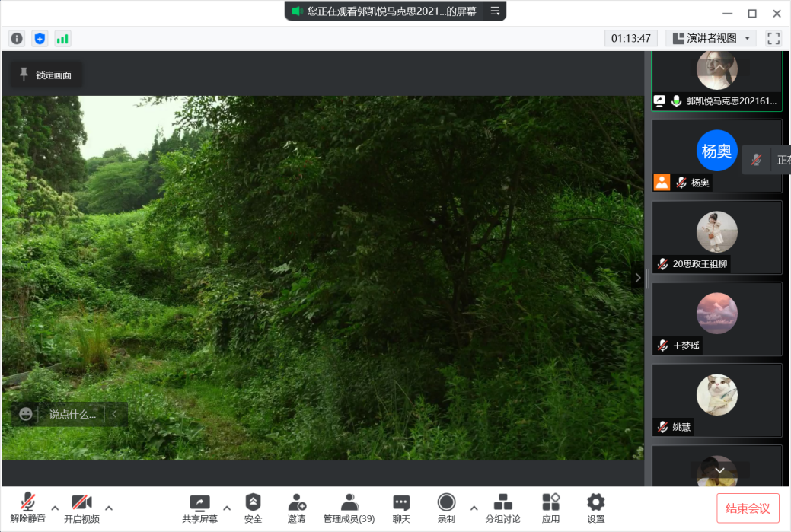The image size is (791, 532).
Task: Click the blue security shield icon
Action: 40,38
